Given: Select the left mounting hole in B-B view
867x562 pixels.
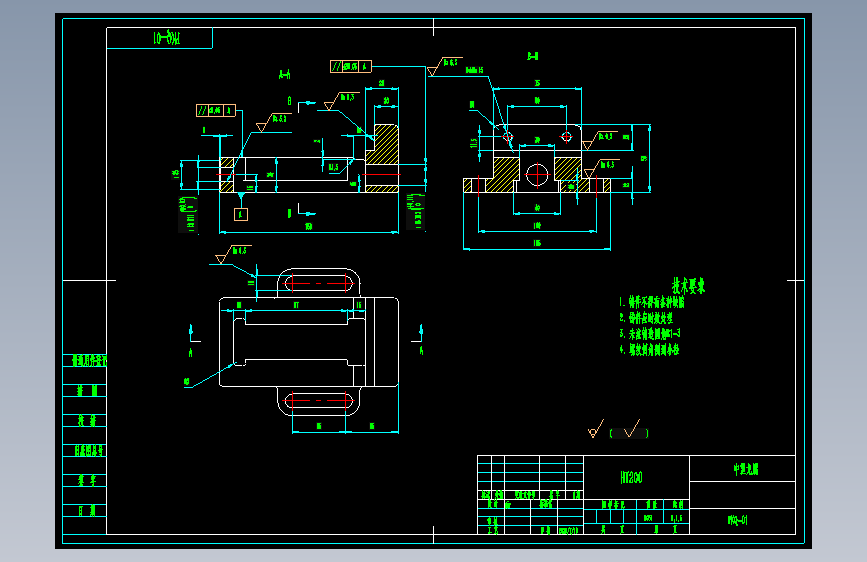Looking at the screenshot, I should [508, 136].
